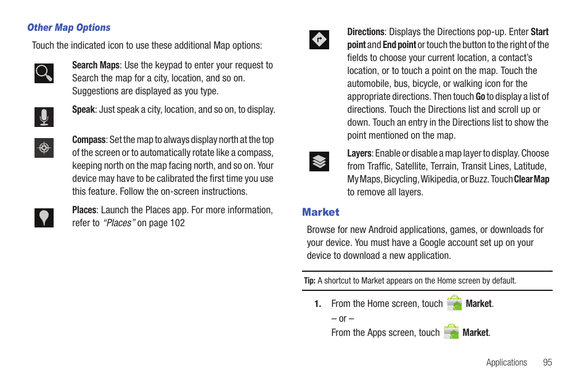Click the bold Compass label
Image resolution: width=588 pixels, height=392 pixels.
pyautogui.click(x=89, y=140)
